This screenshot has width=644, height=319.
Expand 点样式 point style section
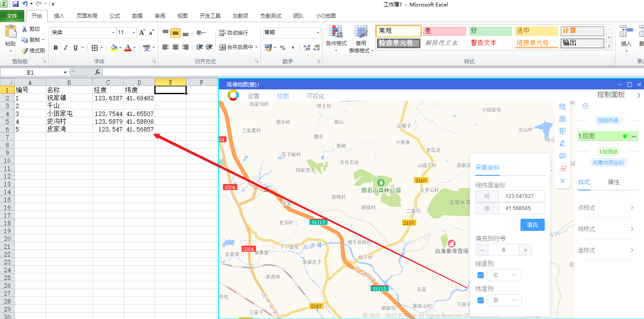(x=608, y=208)
